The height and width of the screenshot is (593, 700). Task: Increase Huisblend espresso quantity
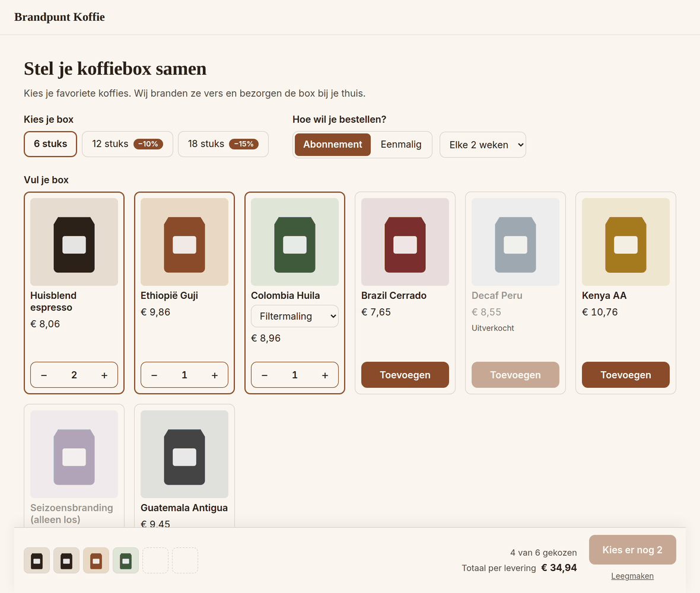tap(104, 375)
